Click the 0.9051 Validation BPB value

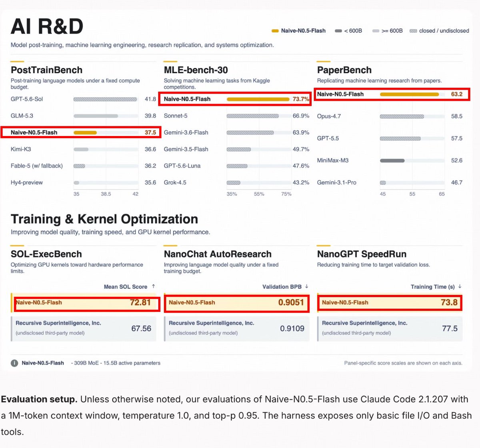291,303
